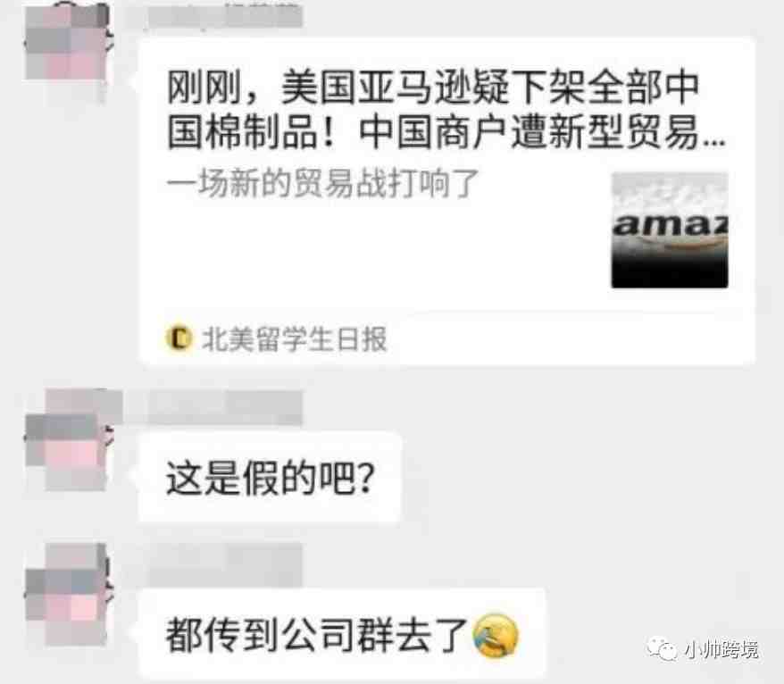Click blurred name above 这是假的吧? message
784x684 pixels.
(x=214, y=407)
